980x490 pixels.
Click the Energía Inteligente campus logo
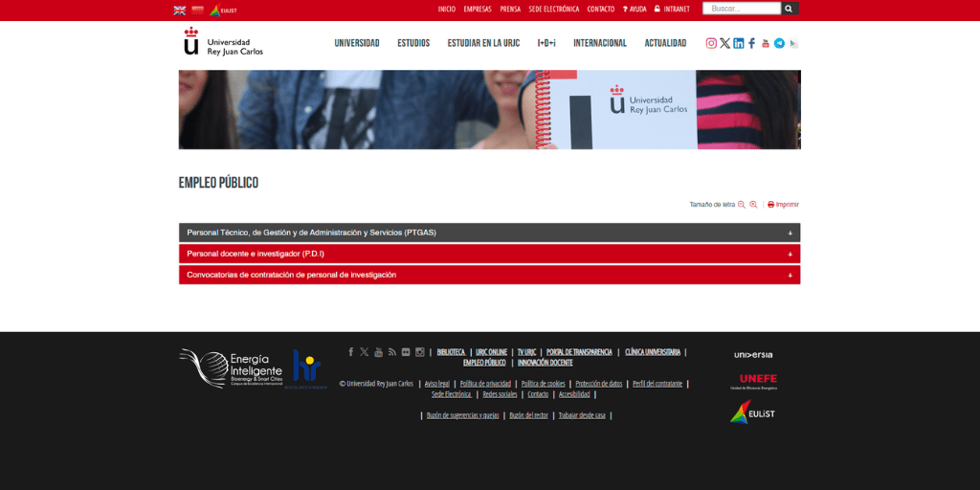tap(232, 368)
